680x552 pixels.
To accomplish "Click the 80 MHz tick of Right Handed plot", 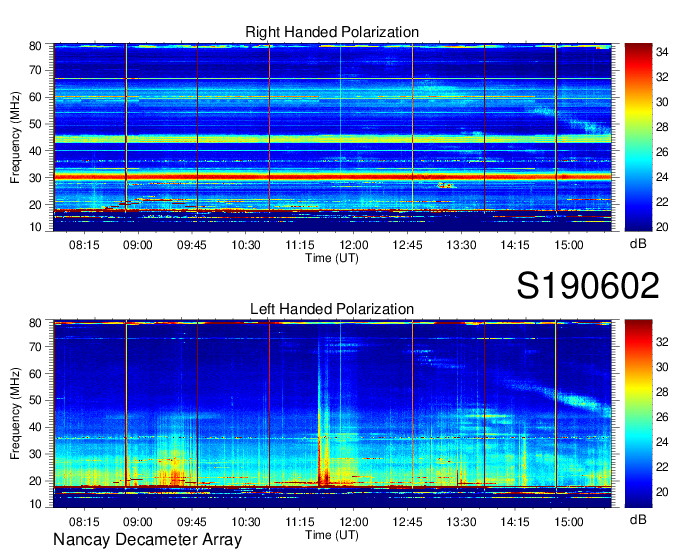I will 35,46.
